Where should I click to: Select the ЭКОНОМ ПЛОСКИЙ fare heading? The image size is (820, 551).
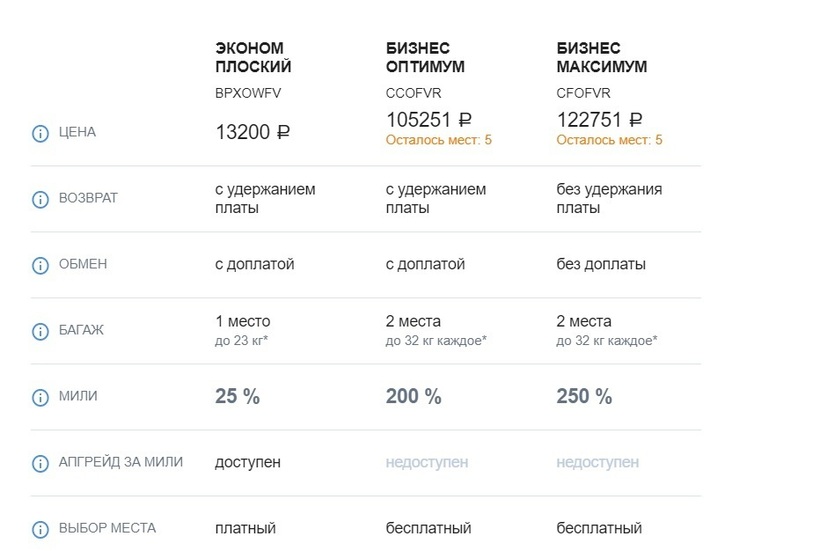pos(253,57)
